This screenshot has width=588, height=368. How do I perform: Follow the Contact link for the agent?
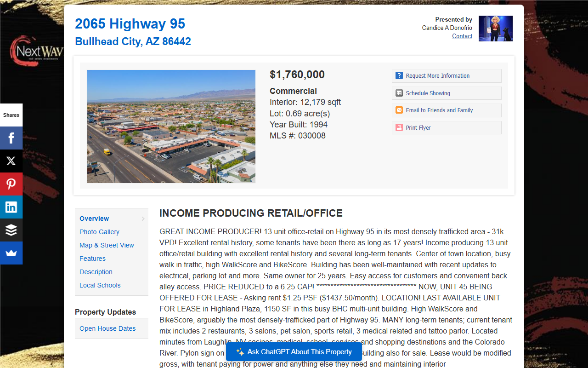point(462,36)
